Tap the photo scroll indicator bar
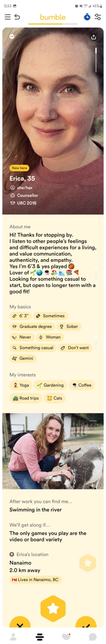 tap(96, 60)
